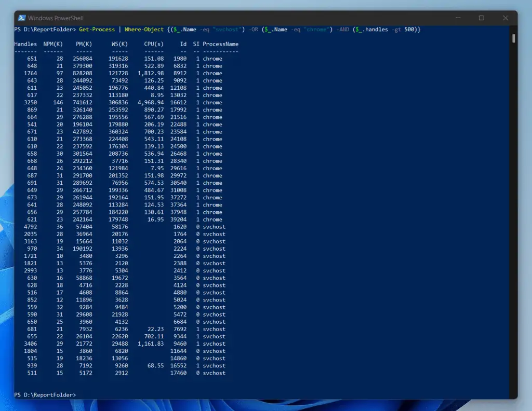Click Handles value 4792
This screenshot has width=532, height=411.
tap(31, 227)
